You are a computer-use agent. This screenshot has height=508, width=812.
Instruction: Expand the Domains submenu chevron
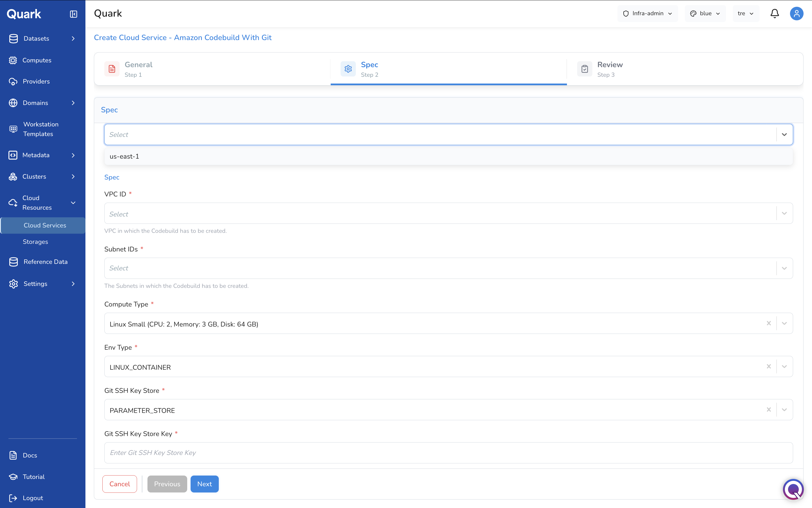[73, 103]
